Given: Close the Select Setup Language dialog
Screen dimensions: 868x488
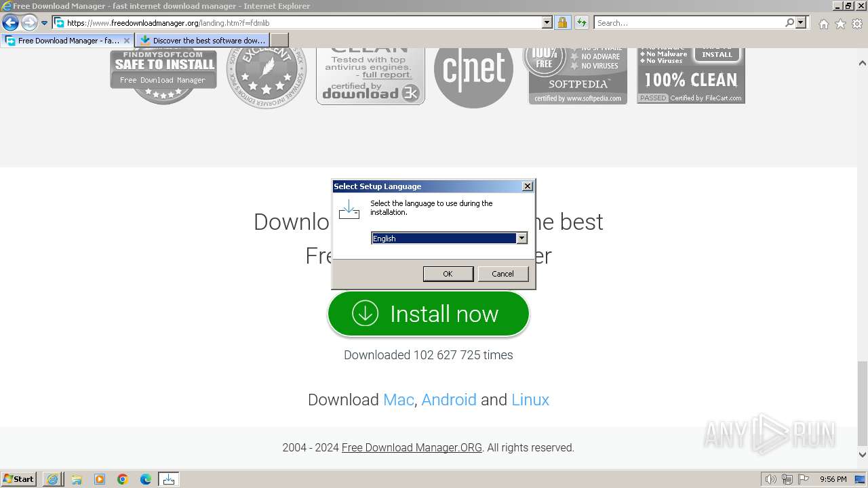Looking at the screenshot, I should (x=528, y=186).
